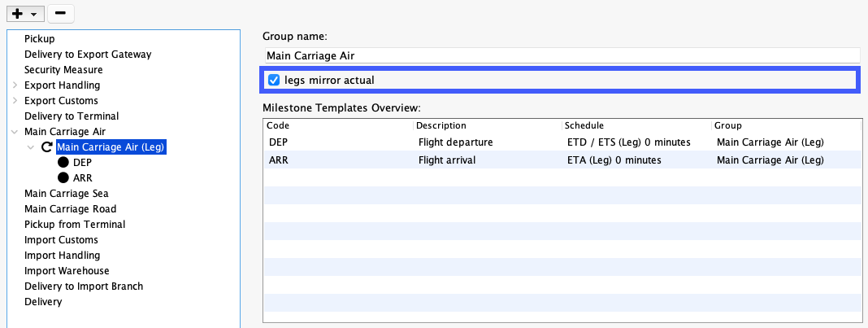Expand the Export Handling tree node
Viewport: 868px width, 328px height.
pos(15,85)
